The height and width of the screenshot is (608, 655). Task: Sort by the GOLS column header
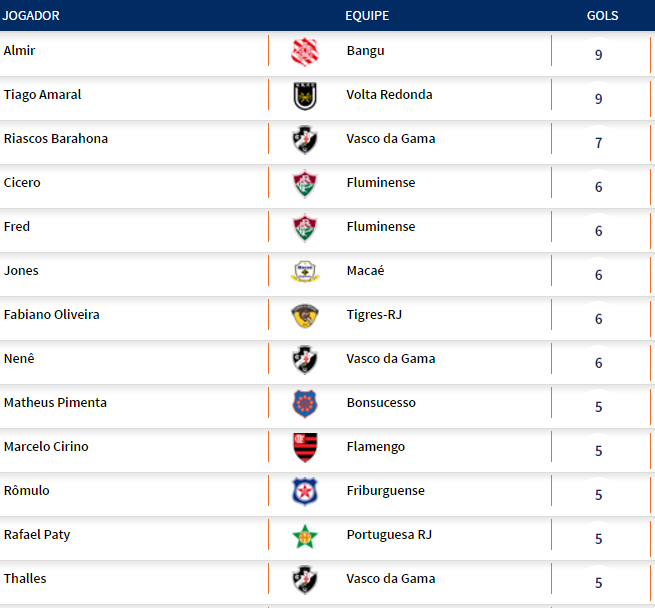click(602, 16)
